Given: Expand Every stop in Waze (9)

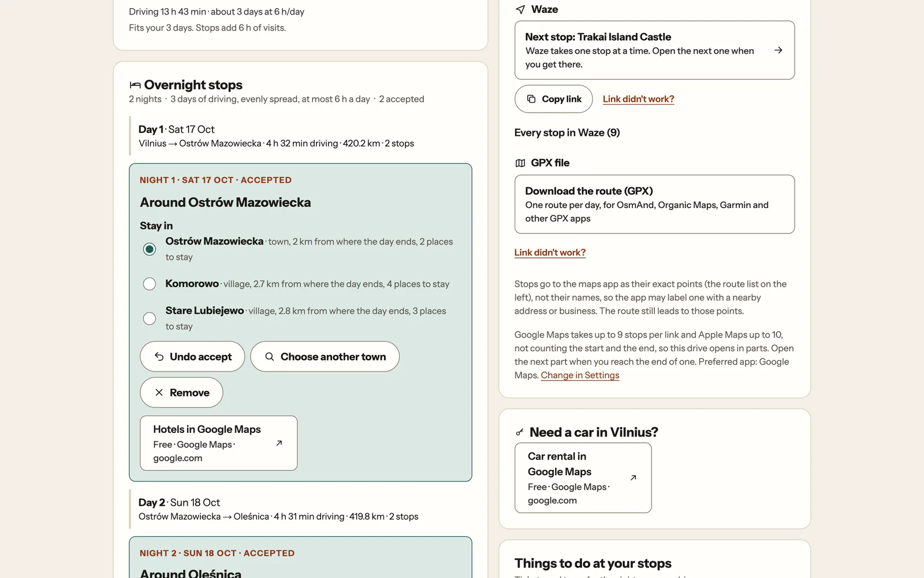Looking at the screenshot, I should point(567,132).
